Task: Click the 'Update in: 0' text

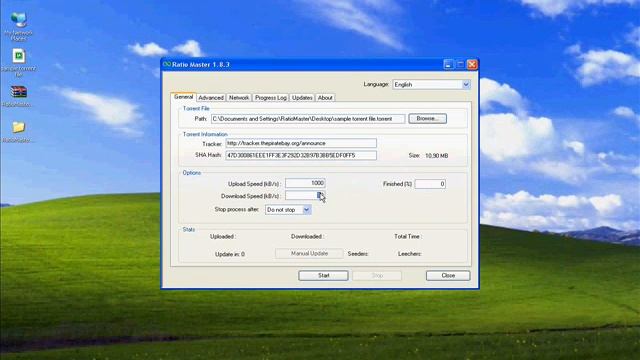Action: (230, 254)
